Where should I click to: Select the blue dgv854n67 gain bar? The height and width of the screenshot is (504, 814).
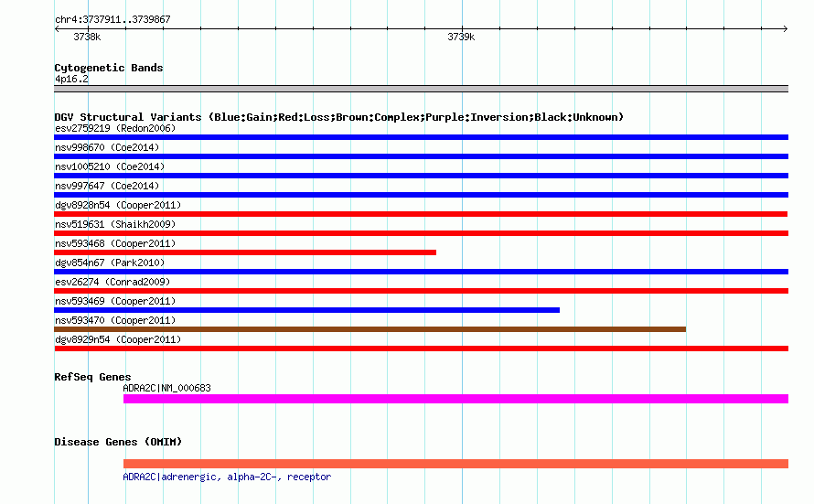pyautogui.click(x=421, y=272)
